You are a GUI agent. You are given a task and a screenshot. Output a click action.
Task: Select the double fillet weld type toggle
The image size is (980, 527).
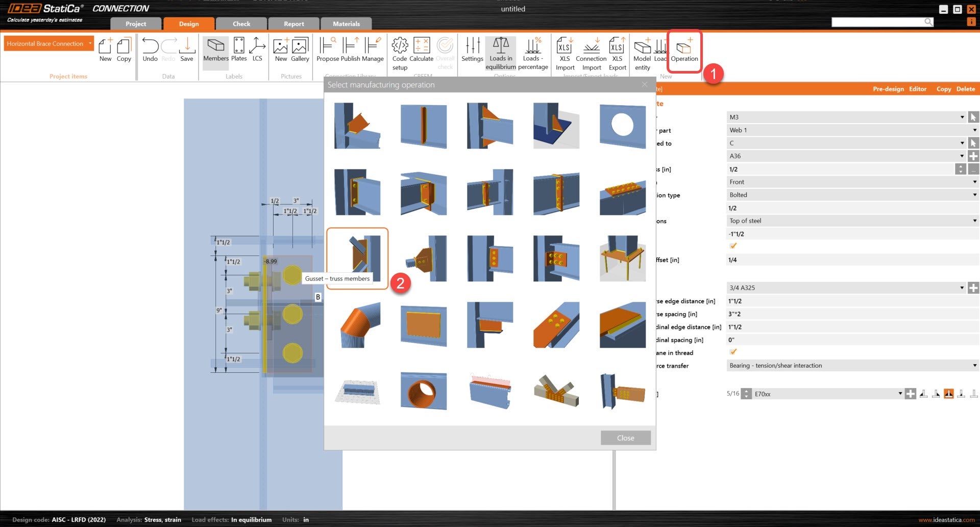[948, 393]
